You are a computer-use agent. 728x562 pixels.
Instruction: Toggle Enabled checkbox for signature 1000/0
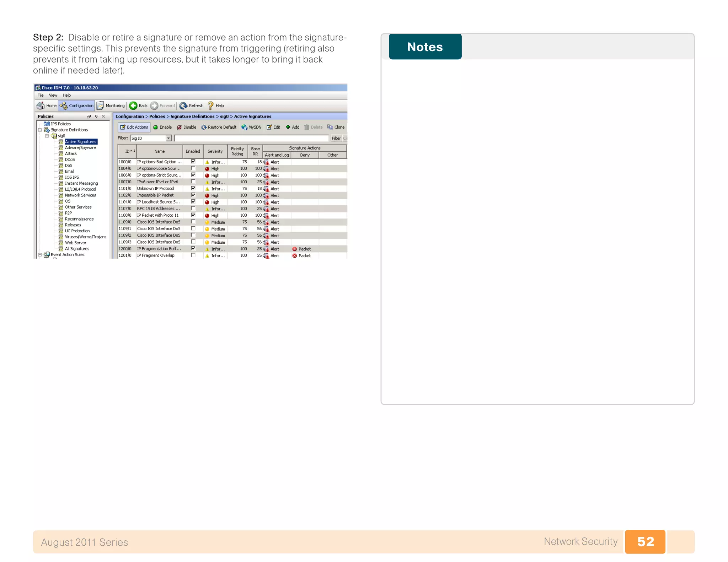pyautogui.click(x=193, y=162)
